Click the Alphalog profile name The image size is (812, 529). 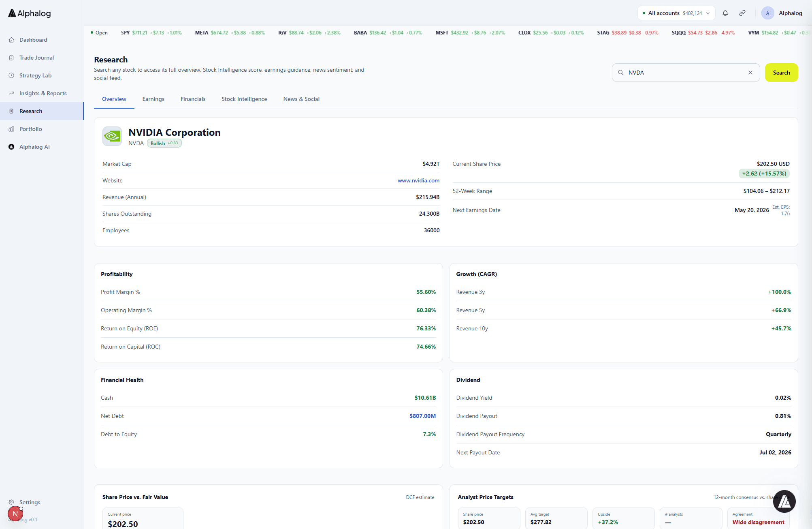[790, 13]
